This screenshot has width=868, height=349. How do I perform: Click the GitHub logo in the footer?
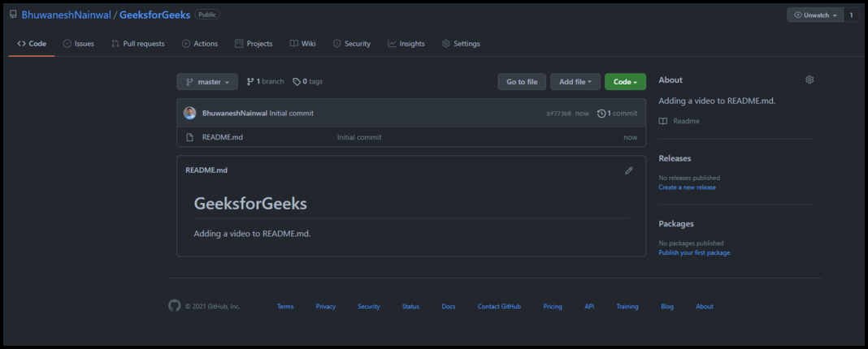tap(175, 306)
